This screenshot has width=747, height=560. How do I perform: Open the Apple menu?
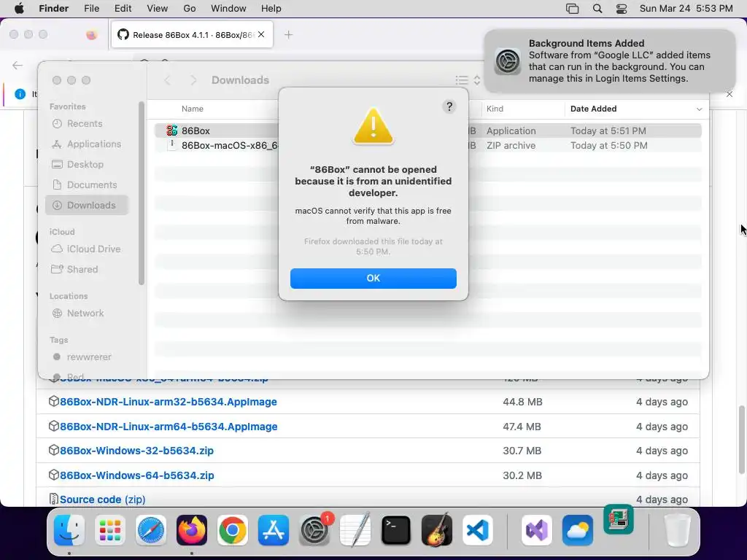19,9
